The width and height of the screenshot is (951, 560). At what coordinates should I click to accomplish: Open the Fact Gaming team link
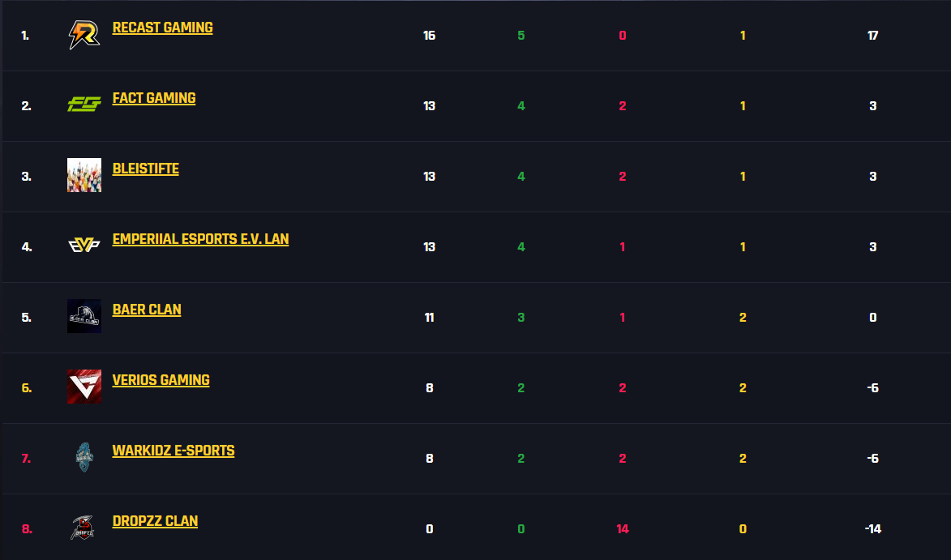click(x=154, y=98)
